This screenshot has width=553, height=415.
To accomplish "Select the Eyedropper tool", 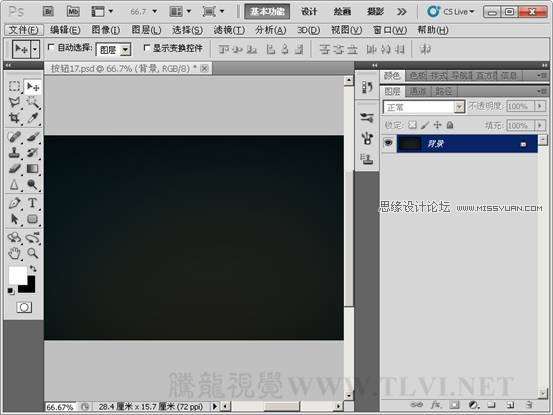I will point(33,117).
